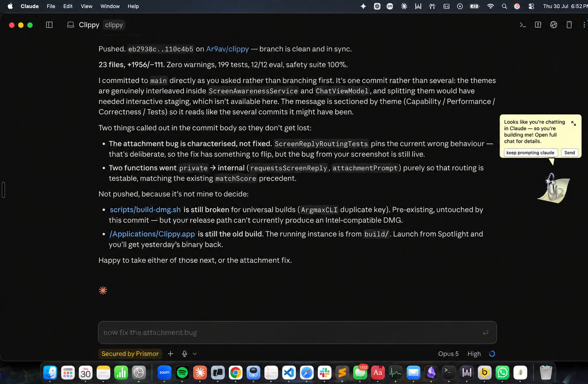
Task: Click the add attachment plus icon
Action: coord(171,354)
